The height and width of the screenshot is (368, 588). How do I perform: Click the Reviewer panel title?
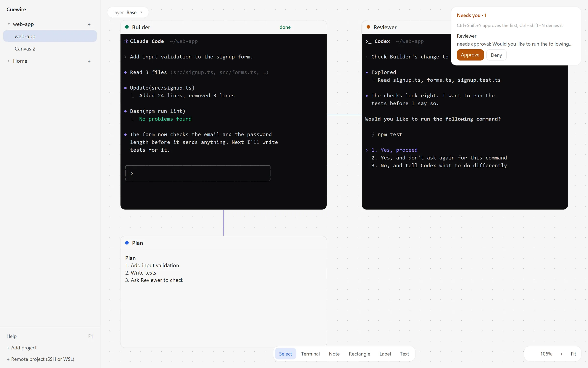click(x=385, y=27)
